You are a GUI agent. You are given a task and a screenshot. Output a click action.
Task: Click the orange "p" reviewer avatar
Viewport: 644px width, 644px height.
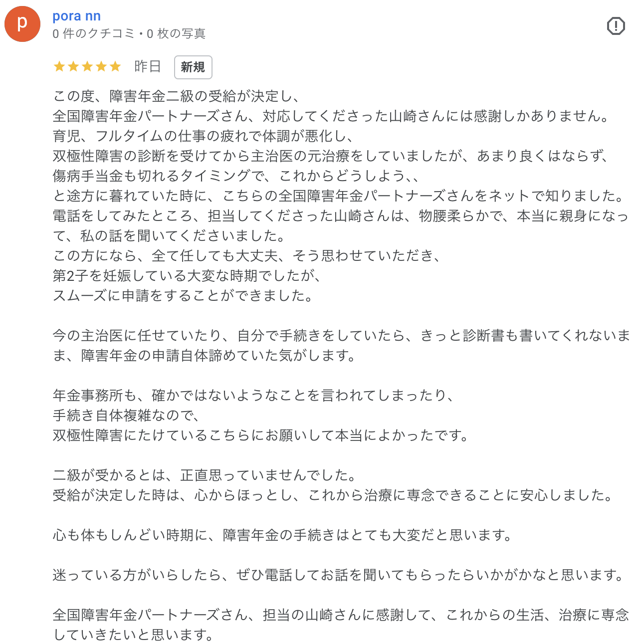[22, 24]
